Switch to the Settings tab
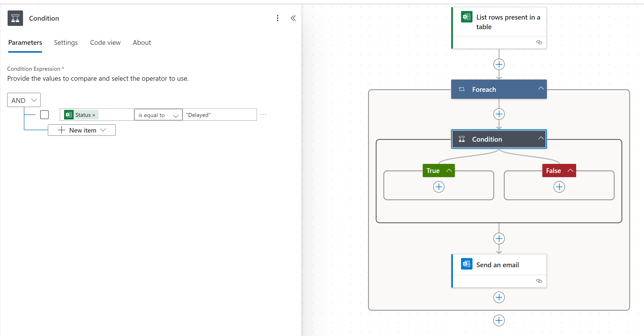The height and width of the screenshot is (336, 644). (x=66, y=43)
